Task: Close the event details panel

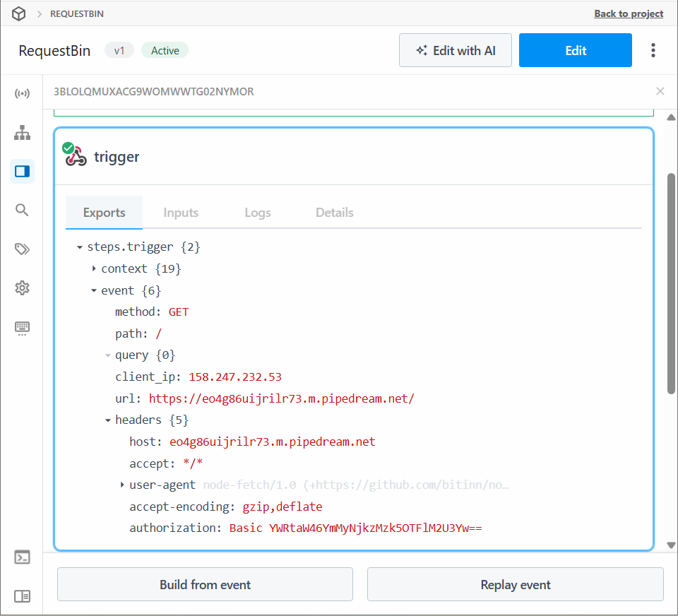Action: 660,91
